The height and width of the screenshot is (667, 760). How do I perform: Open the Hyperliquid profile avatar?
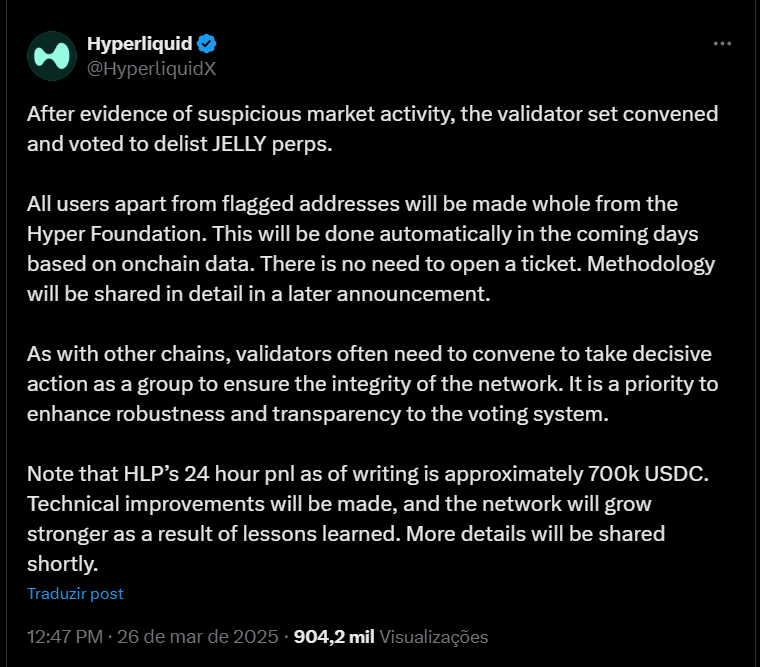[x=52, y=56]
